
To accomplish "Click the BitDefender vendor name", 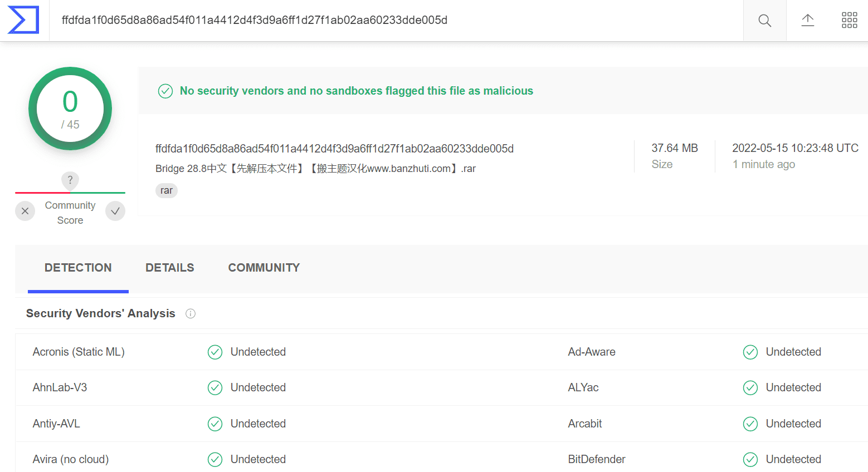I will (x=597, y=459).
